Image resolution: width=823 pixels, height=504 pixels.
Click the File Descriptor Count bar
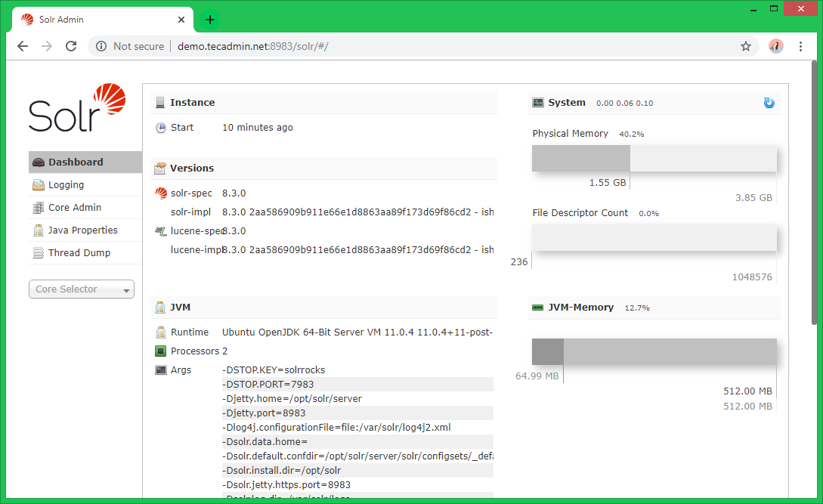coord(654,238)
